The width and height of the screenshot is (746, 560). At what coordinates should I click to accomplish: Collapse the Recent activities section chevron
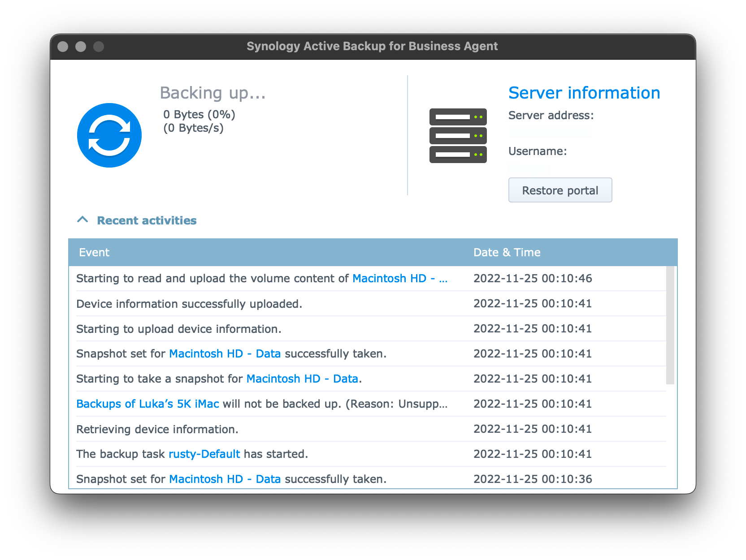click(x=82, y=220)
